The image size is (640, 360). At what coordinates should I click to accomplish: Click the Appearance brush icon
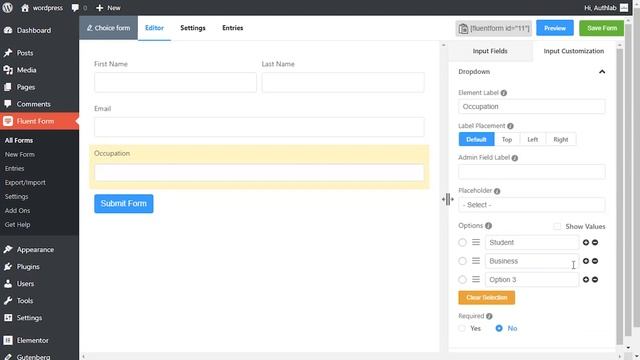[8, 249]
